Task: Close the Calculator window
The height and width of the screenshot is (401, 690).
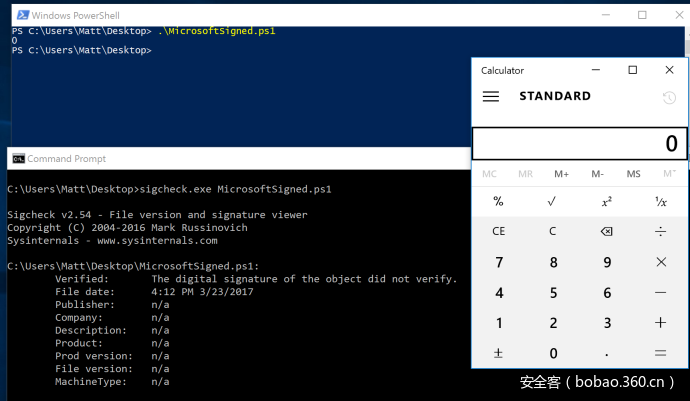Action: 669,70
